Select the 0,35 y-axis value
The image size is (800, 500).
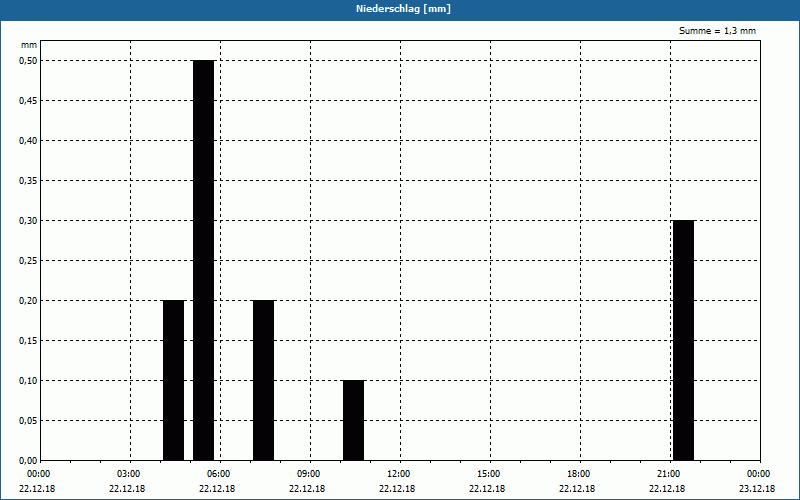pyautogui.click(x=28, y=181)
